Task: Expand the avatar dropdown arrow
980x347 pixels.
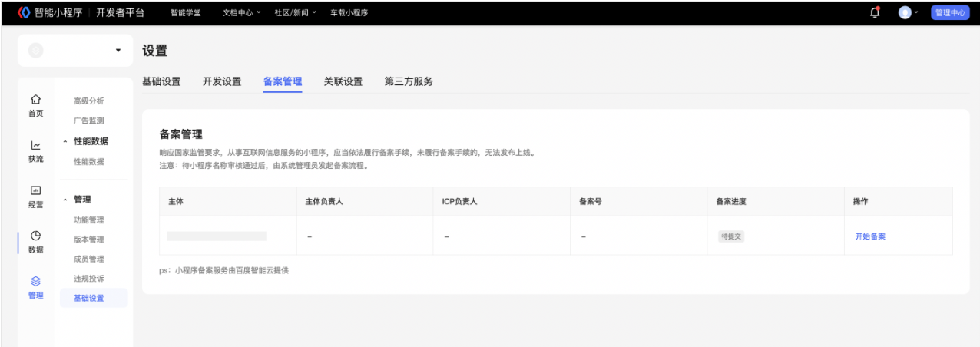Action: pos(916,13)
